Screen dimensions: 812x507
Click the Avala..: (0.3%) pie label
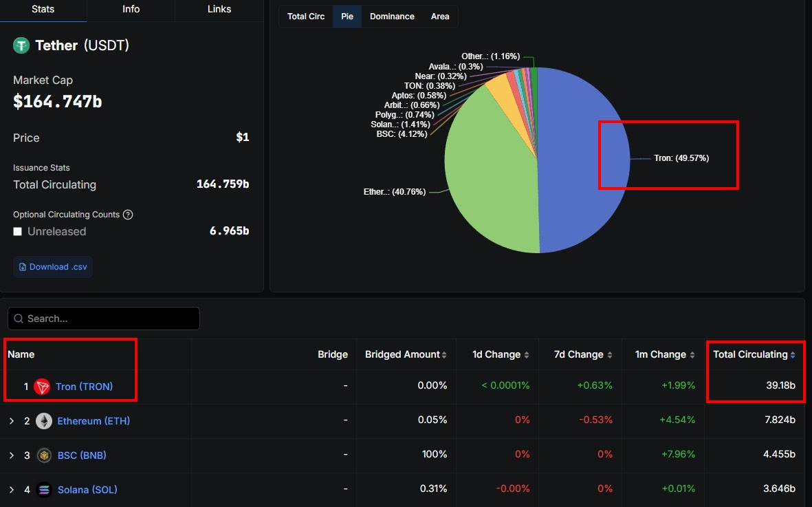(456, 66)
